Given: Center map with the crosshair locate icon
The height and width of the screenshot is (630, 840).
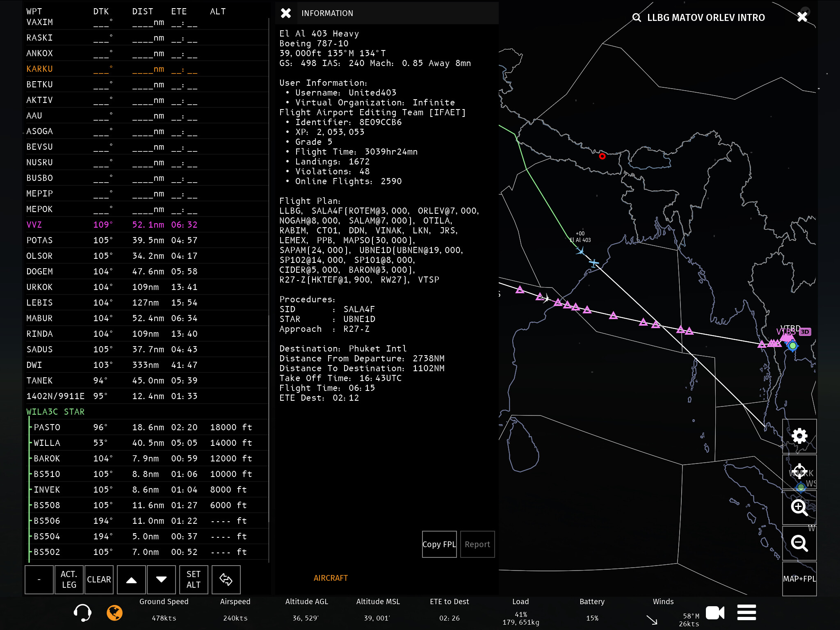Looking at the screenshot, I should coord(799,471).
